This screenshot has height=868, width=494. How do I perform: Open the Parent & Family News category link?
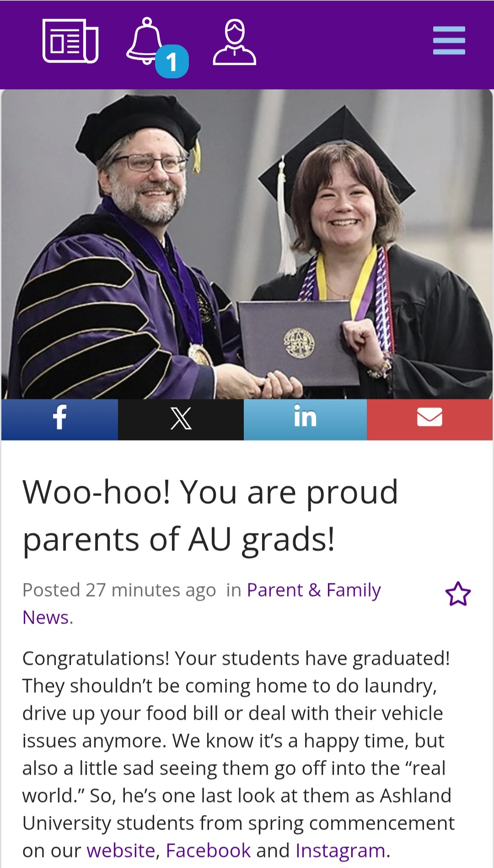pyautogui.click(x=314, y=590)
